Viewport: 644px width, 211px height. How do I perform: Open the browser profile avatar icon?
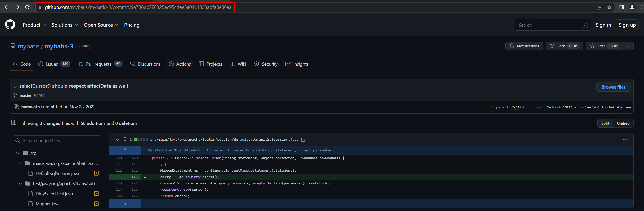[632, 7]
